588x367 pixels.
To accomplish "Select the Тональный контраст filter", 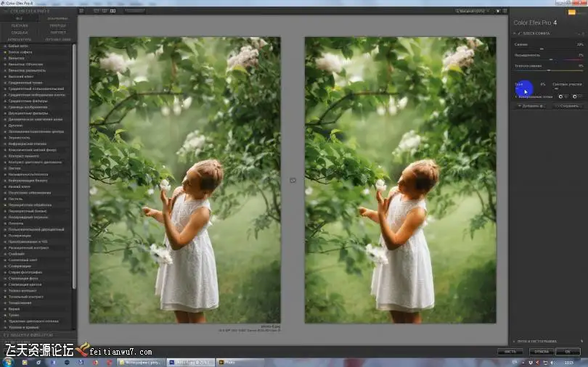I will (26, 297).
